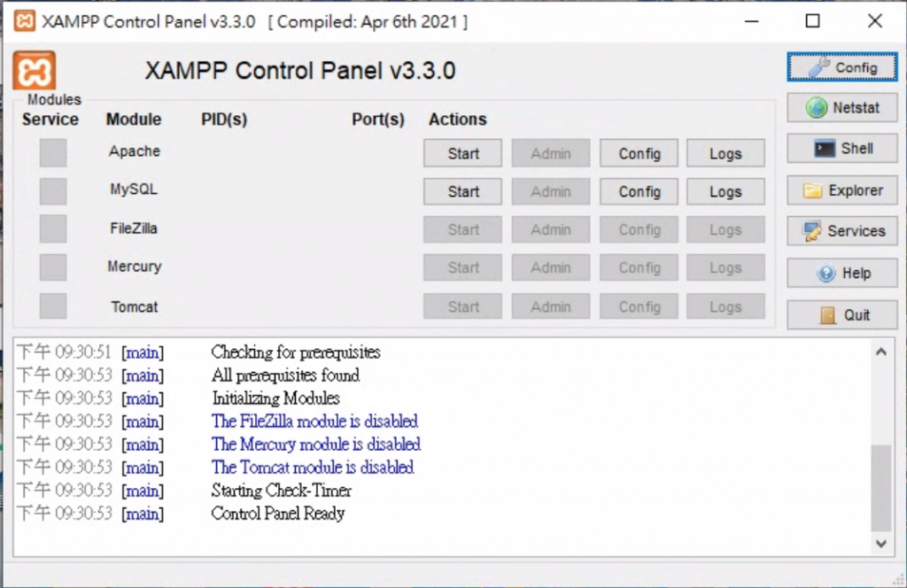Click the log scrollbar down arrow
Image resolution: width=907 pixels, height=588 pixels.
point(881,544)
